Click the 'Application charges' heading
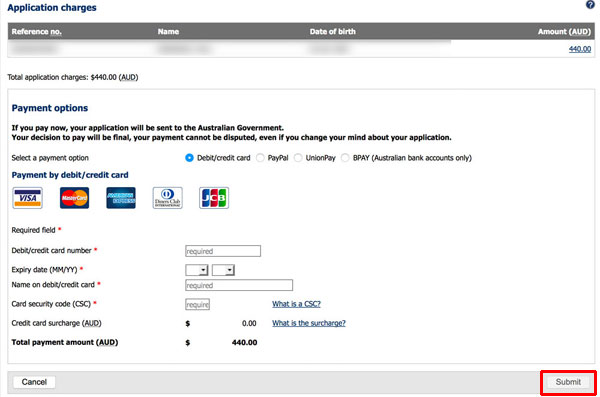 [52, 8]
